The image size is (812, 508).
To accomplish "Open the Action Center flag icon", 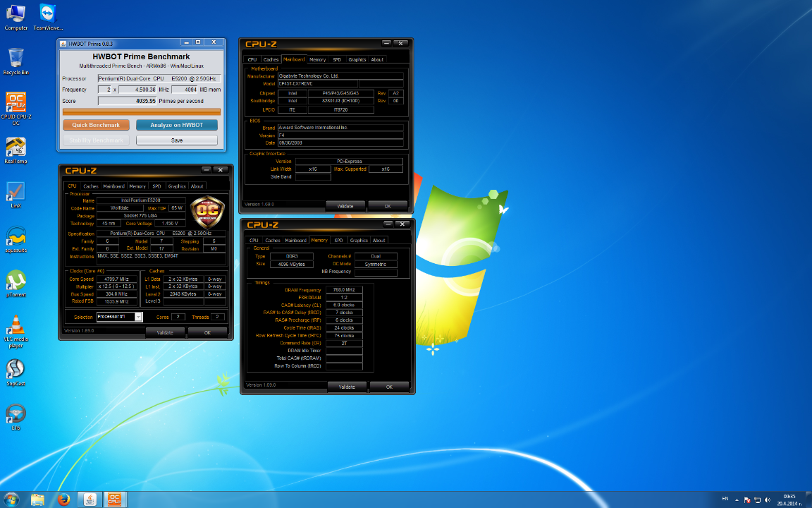I will point(746,500).
